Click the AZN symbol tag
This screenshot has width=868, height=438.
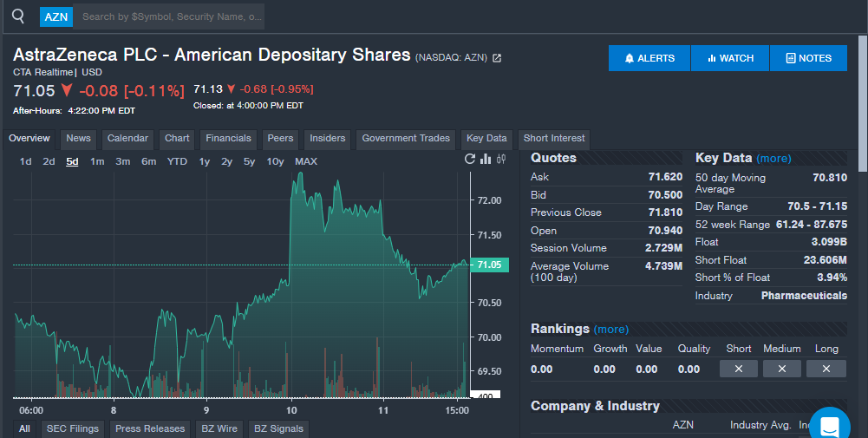tap(55, 17)
